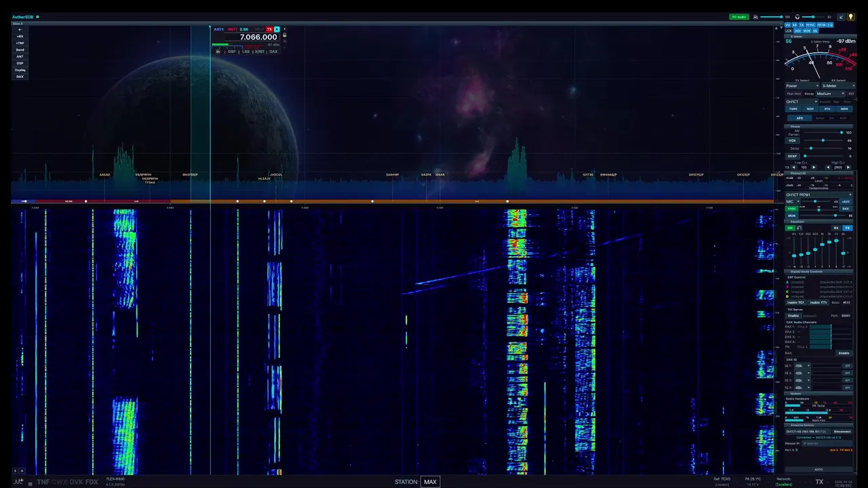This screenshot has width=868, height=488.
Task: Select the TX equalizer button
Action: point(848,228)
